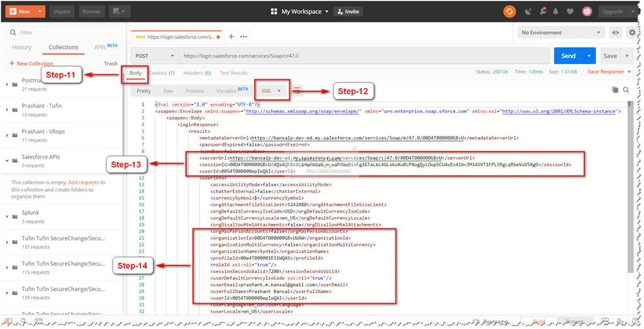Switch to Browse mode

point(575,321)
